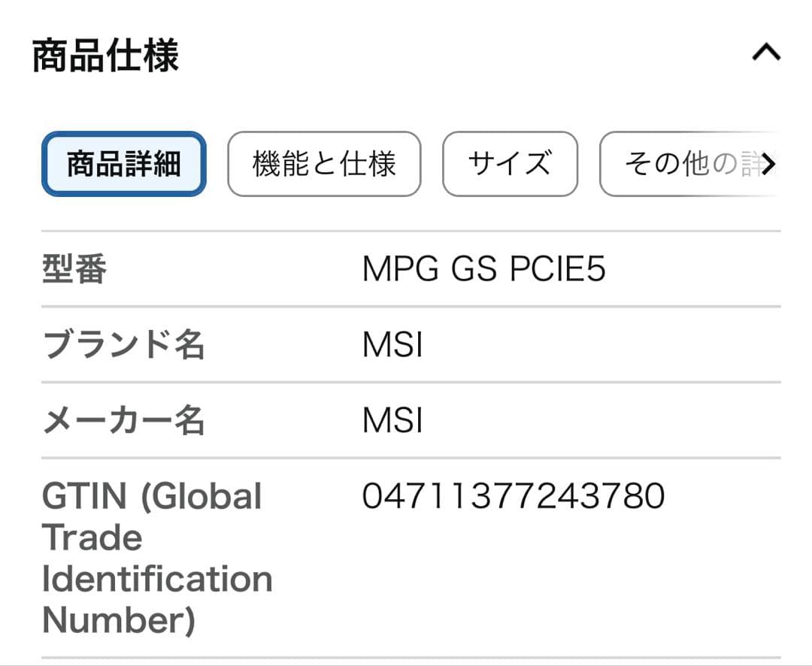
Task: Click MSI in the manufacturer row
Action: tap(392, 421)
